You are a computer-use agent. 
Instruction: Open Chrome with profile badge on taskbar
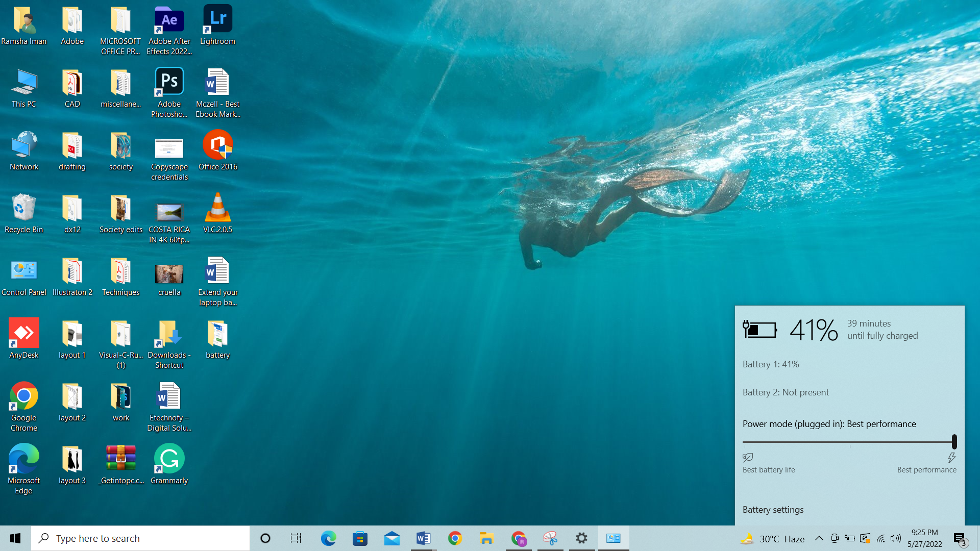coord(519,538)
